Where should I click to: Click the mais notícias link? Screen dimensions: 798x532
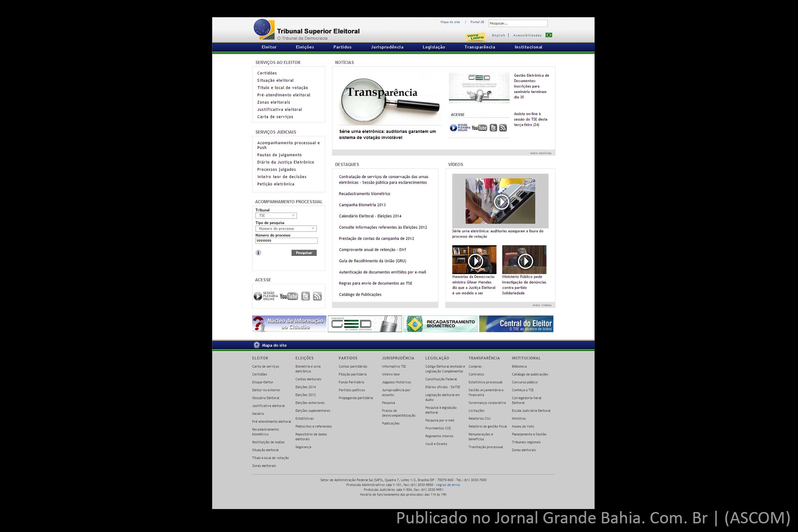541,153
